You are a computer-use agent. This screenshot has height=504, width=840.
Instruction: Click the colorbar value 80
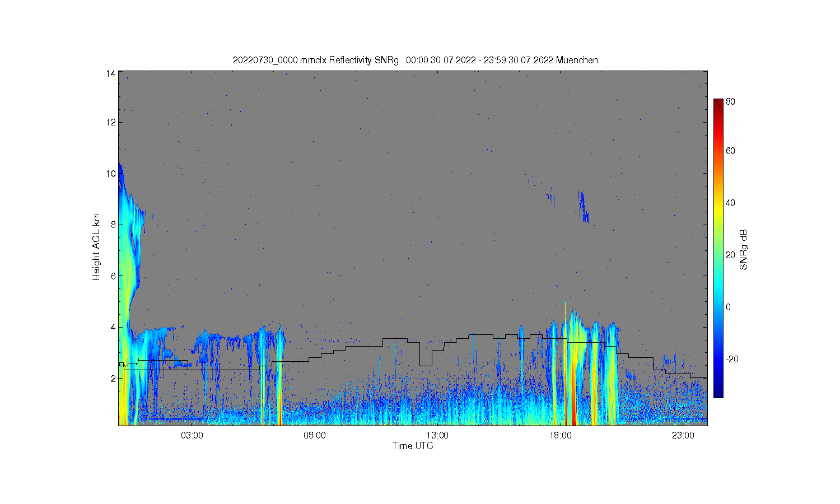tap(730, 101)
